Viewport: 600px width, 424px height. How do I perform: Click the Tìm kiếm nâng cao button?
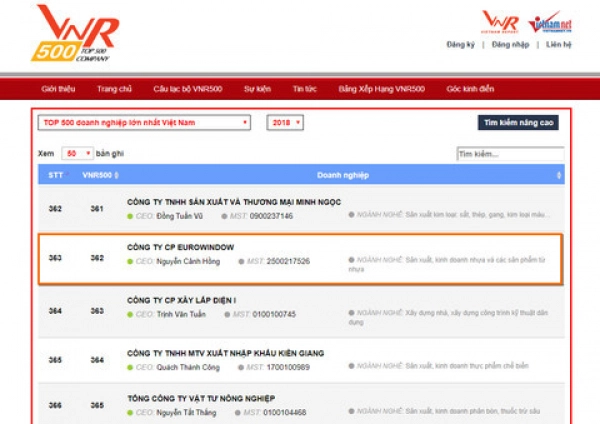click(518, 123)
